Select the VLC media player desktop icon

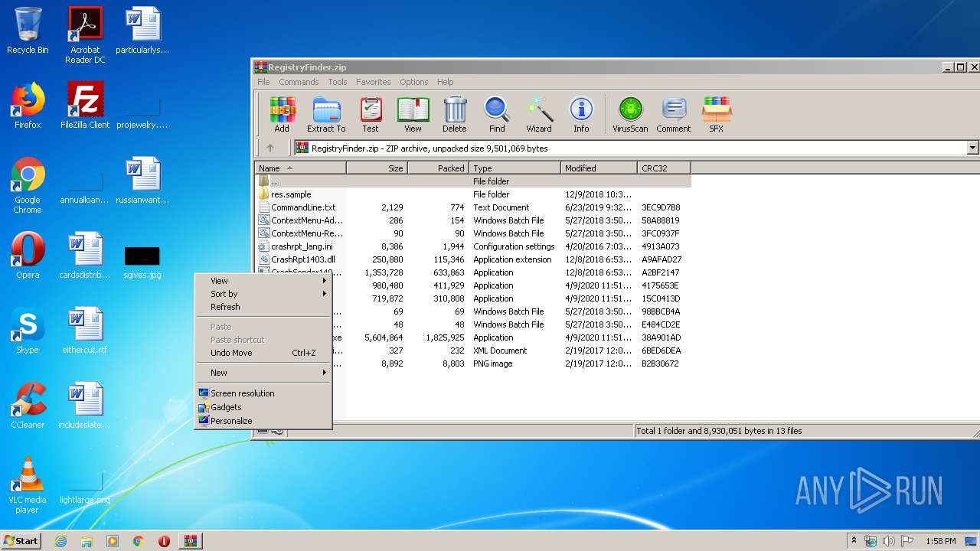pos(28,485)
